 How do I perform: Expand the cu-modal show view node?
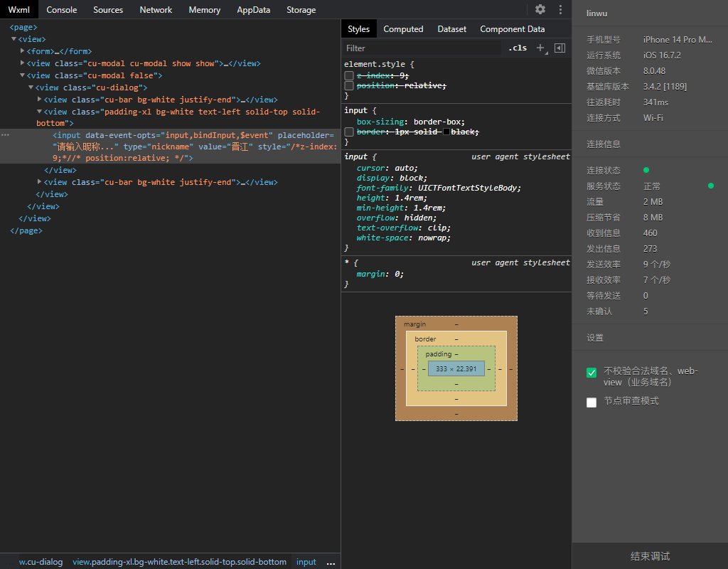[23, 63]
